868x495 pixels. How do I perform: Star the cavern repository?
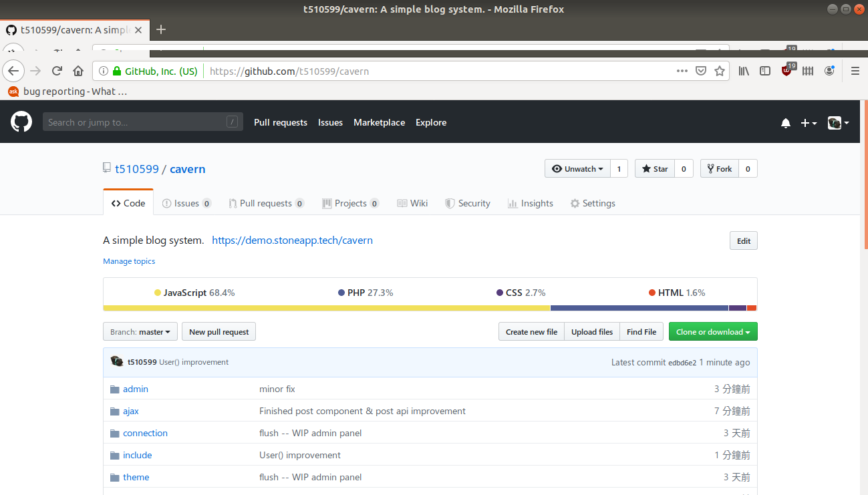(x=655, y=169)
